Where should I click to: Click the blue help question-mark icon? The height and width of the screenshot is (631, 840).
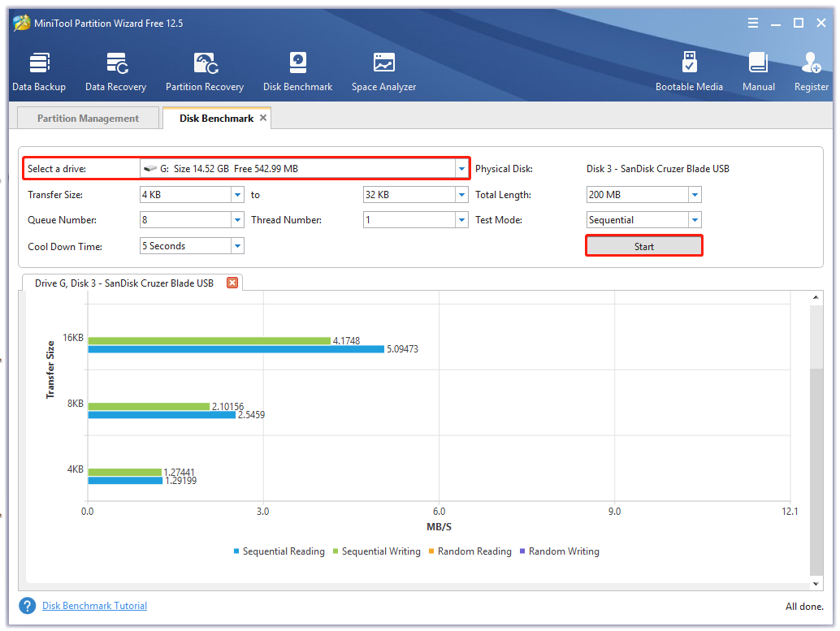pos(28,606)
